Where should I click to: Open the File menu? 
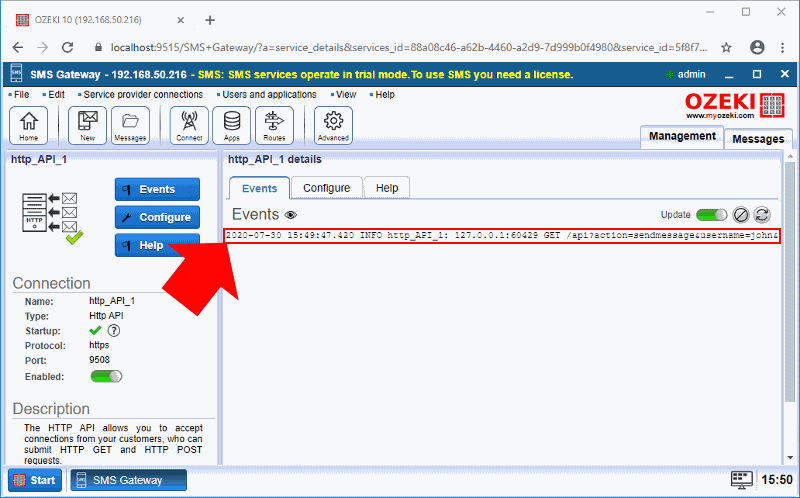pos(21,94)
